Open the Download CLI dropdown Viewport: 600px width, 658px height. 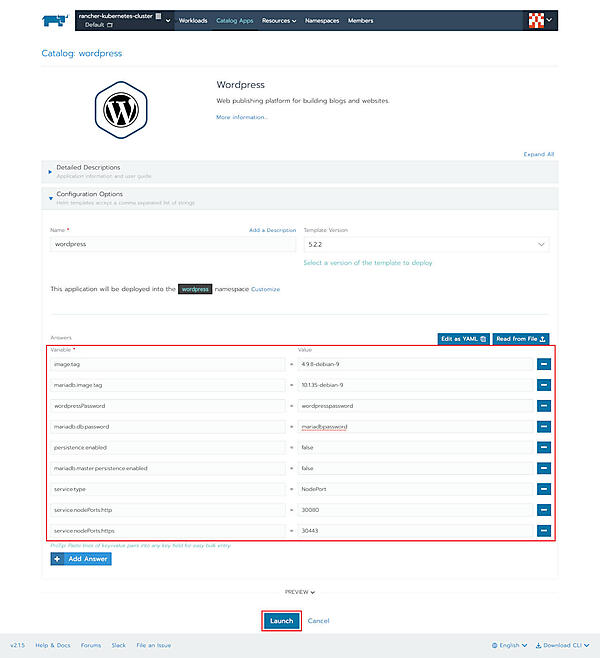(563, 645)
